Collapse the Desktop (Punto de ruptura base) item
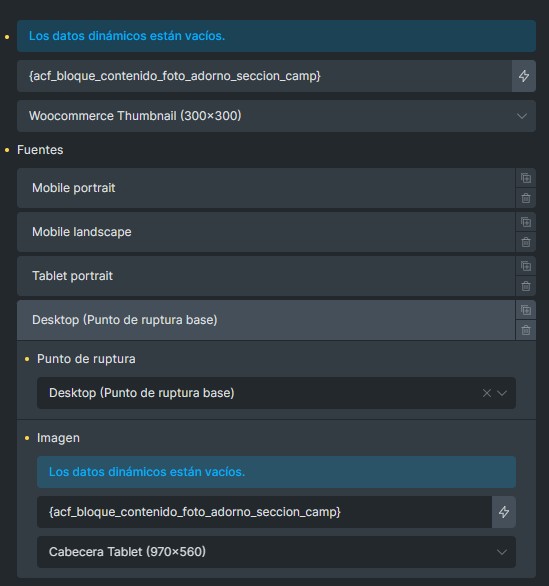The width and height of the screenshot is (549, 586). pos(266,320)
